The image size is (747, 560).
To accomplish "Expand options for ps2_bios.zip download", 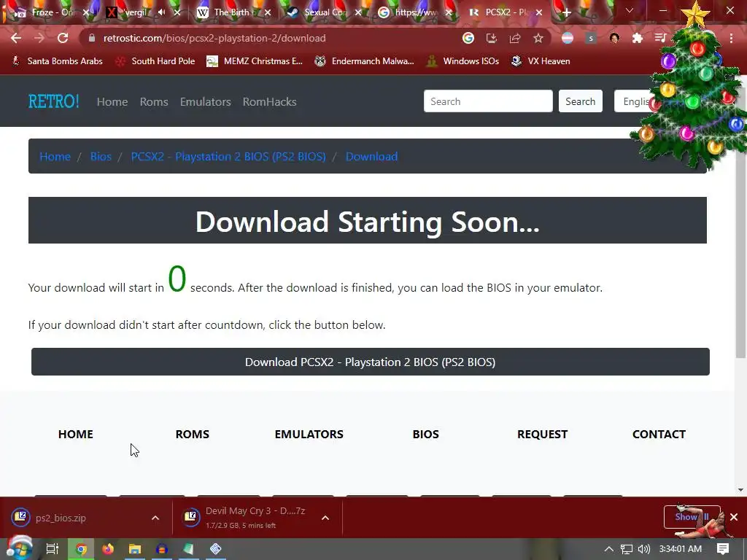I will pyautogui.click(x=155, y=518).
